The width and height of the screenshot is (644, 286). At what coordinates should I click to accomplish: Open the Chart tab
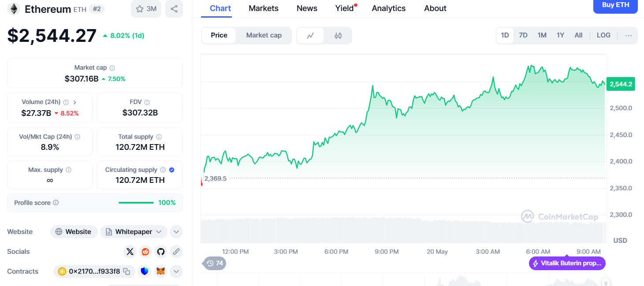pyautogui.click(x=220, y=8)
